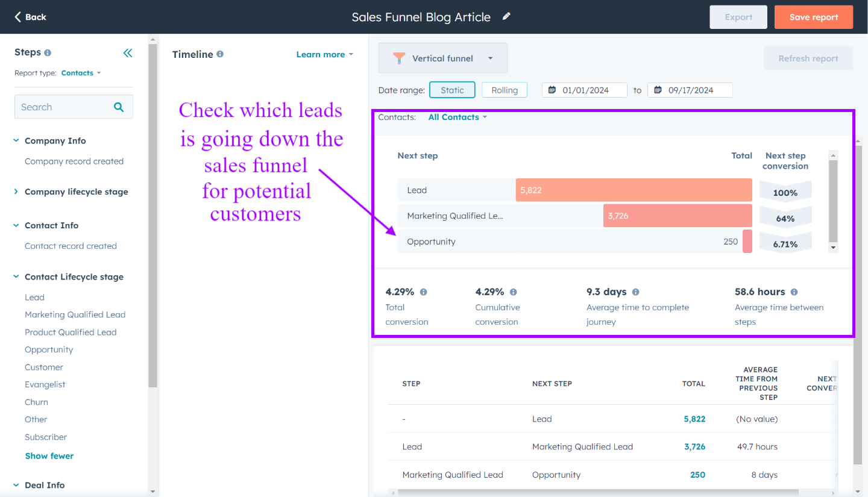Viewport: 868px width, 497px height.
Task: Click the search magnifier in the Steps panel
Action: (118, 107)
